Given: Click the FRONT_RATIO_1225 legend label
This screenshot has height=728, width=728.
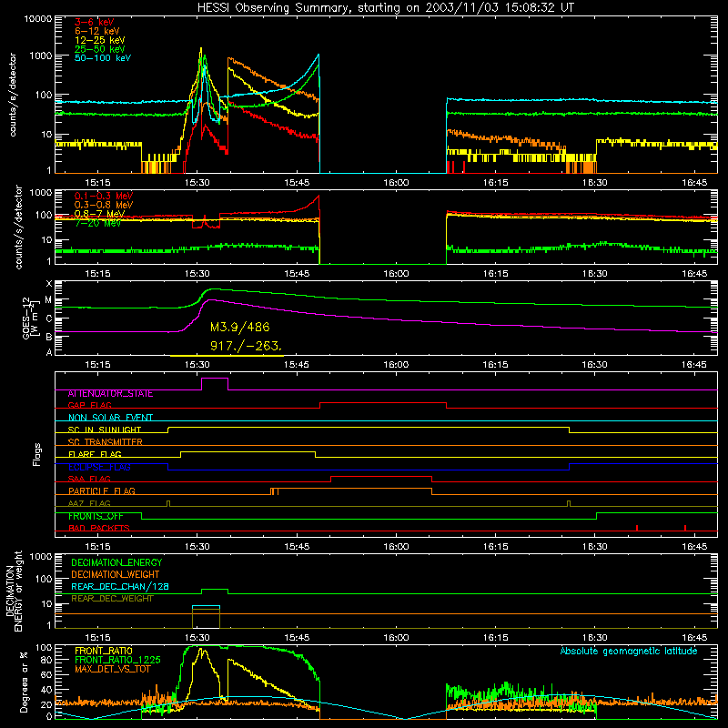Looking at the screenshot, I should [x=117, y=661].
